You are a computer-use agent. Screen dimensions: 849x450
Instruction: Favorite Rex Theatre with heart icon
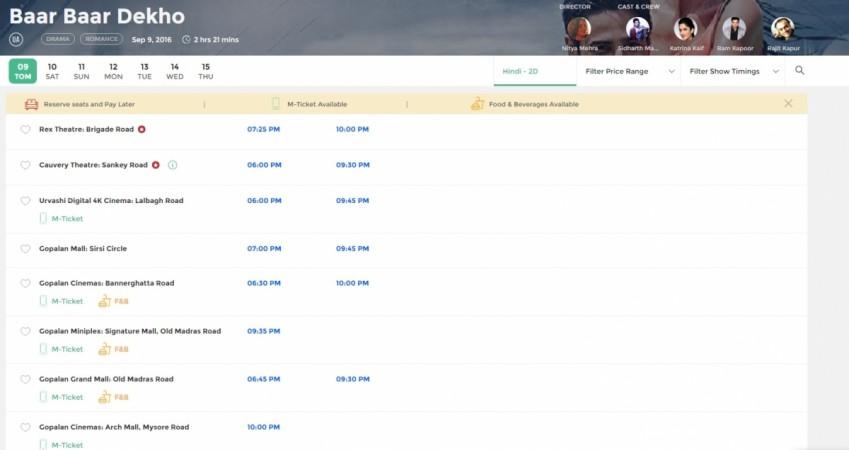(25, 130)
